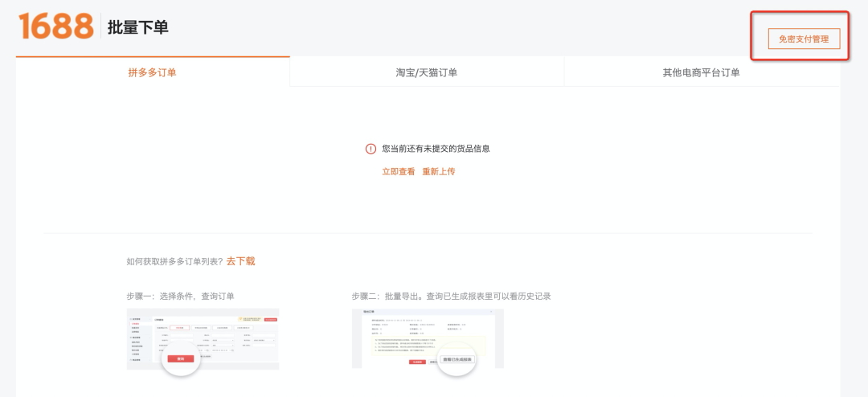This screenshot has height=397, width=868.
Task: Click the 如何获取拼多多订单列表 text
Action: (175, 262)
